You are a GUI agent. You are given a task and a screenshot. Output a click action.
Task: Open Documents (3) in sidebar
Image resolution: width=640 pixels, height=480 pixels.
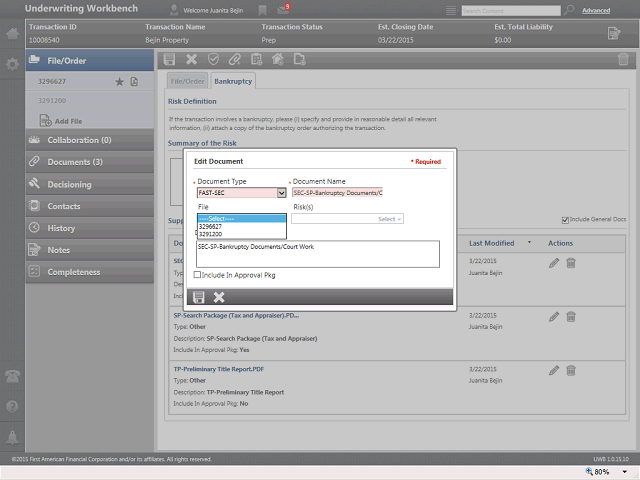point(90,162)
